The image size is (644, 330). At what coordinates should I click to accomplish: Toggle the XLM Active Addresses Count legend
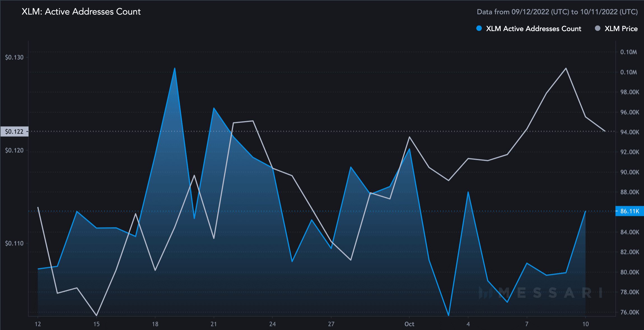(529, 29)
